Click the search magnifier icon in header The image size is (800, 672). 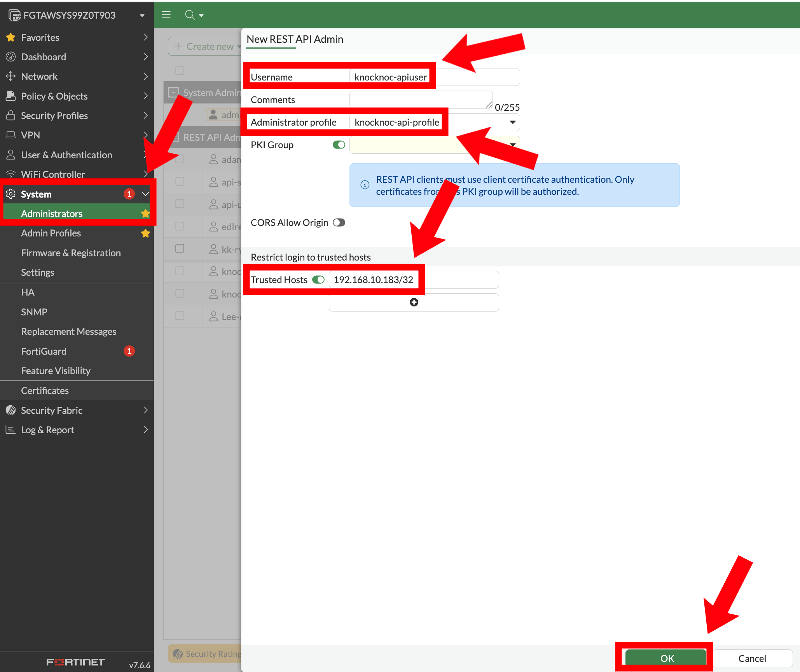(190, 15)
